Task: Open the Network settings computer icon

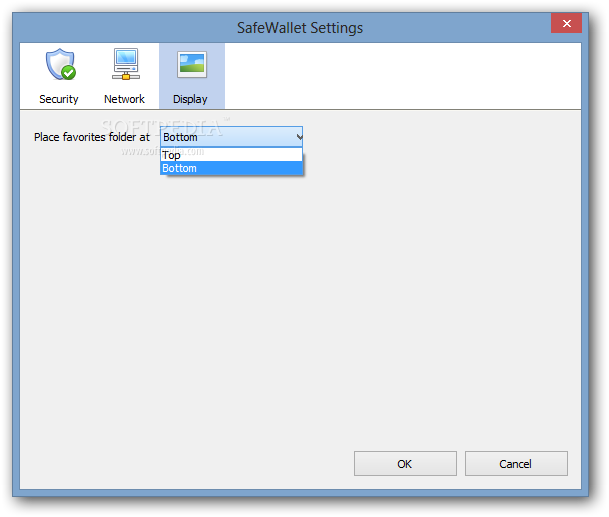Action: point(125,64)
